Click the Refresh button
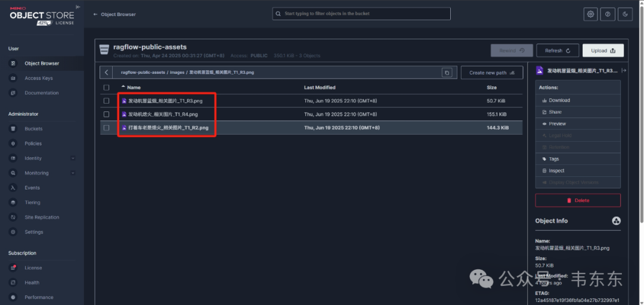This screenshot has height=305, width=644. click(558, 51)
